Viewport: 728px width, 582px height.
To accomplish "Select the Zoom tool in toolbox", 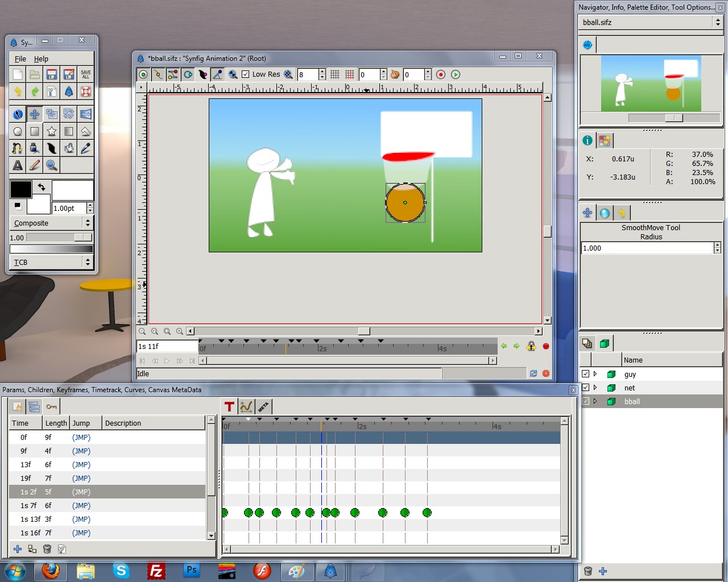I will click(52, 165).
